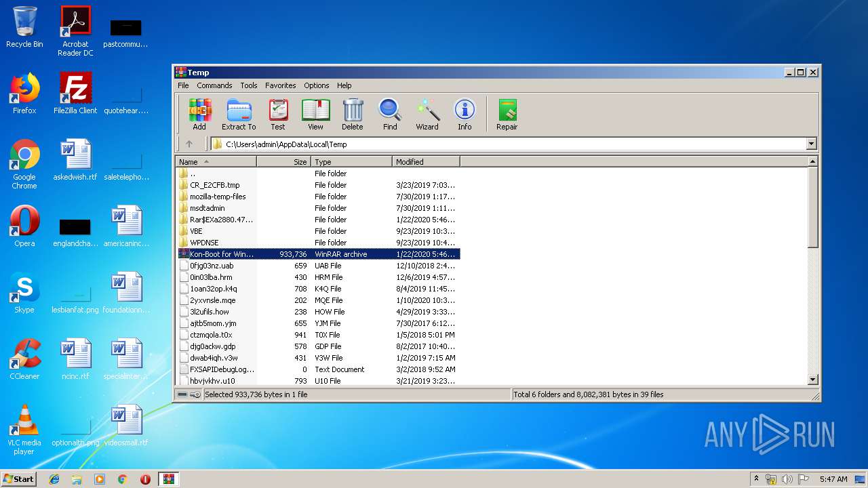
Task: Open the Help menu
Action: coord(344,85)
